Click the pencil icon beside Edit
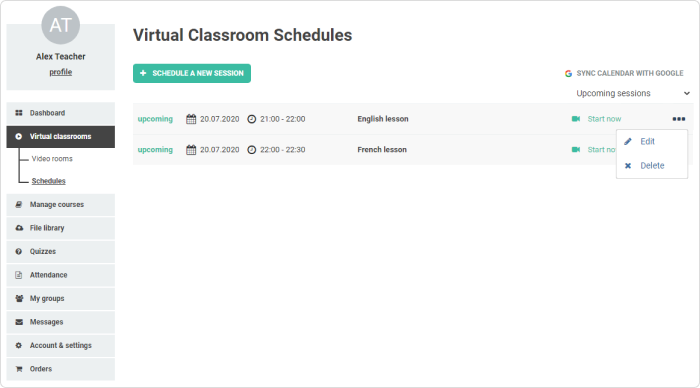This screenshot has width=700, height=388. [628, 142]
